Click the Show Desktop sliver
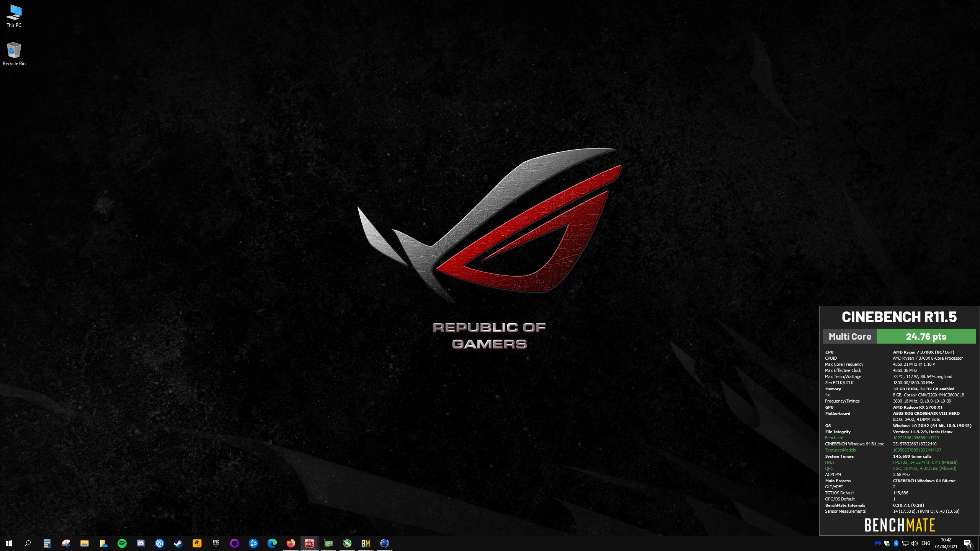 point(978,543)
